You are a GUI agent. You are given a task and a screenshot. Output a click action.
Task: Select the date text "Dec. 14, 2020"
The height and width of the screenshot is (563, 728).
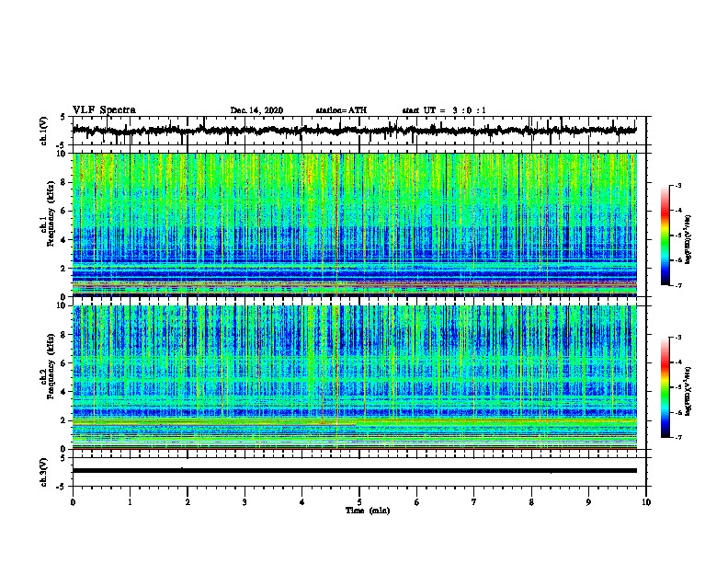[x=256, y=110]
